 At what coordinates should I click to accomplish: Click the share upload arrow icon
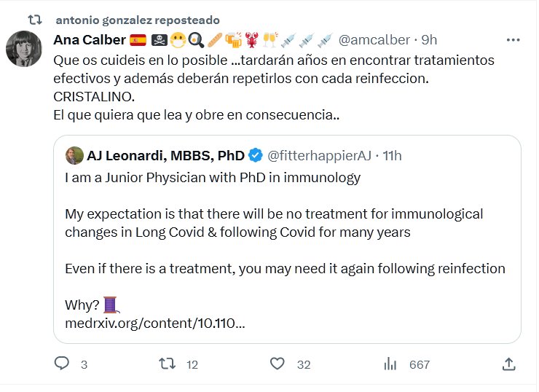[x=510, y=364]
